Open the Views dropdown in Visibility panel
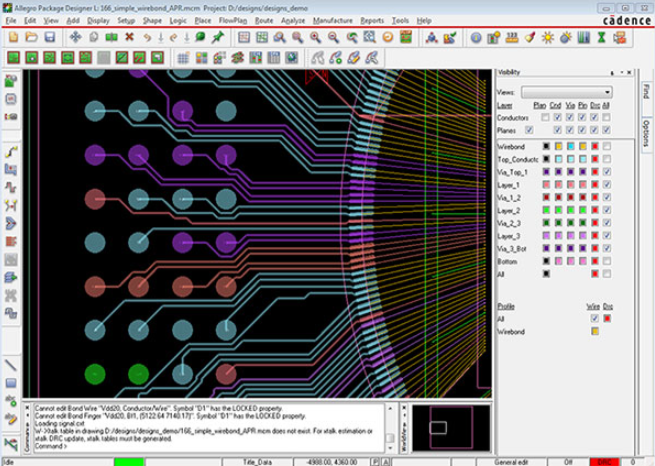 click(566, 92)
